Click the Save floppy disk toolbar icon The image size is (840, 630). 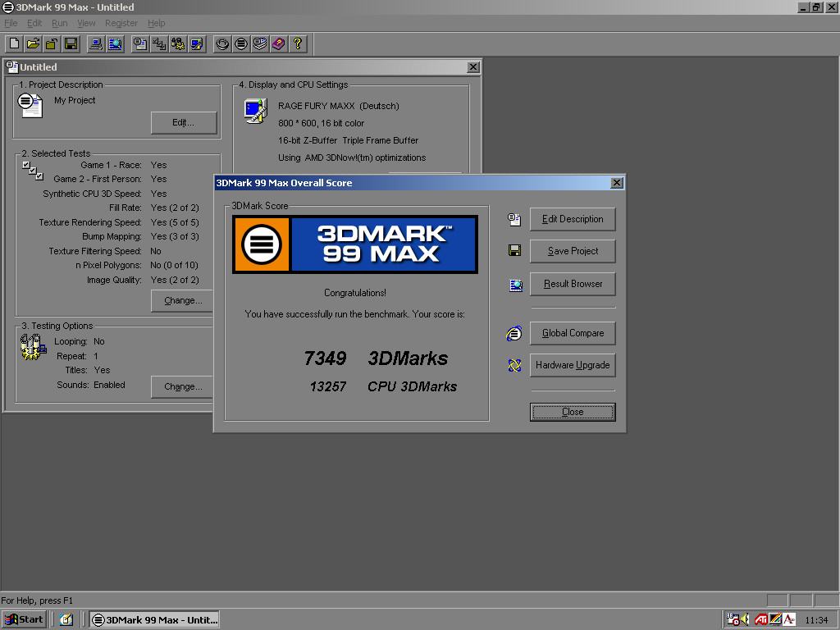(x=71, y=44)
